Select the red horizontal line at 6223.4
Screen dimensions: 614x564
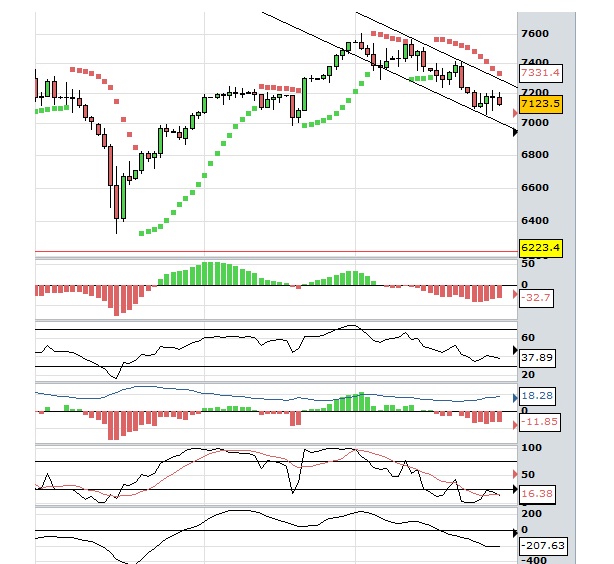[x=276, y=251]
